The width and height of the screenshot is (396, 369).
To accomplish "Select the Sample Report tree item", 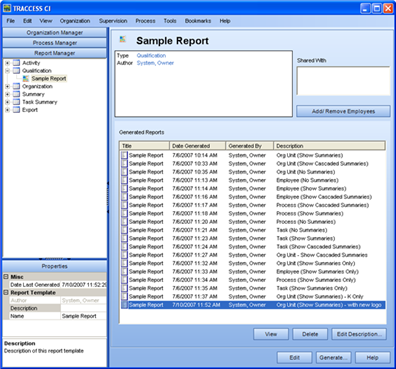I will pos(49,79).
